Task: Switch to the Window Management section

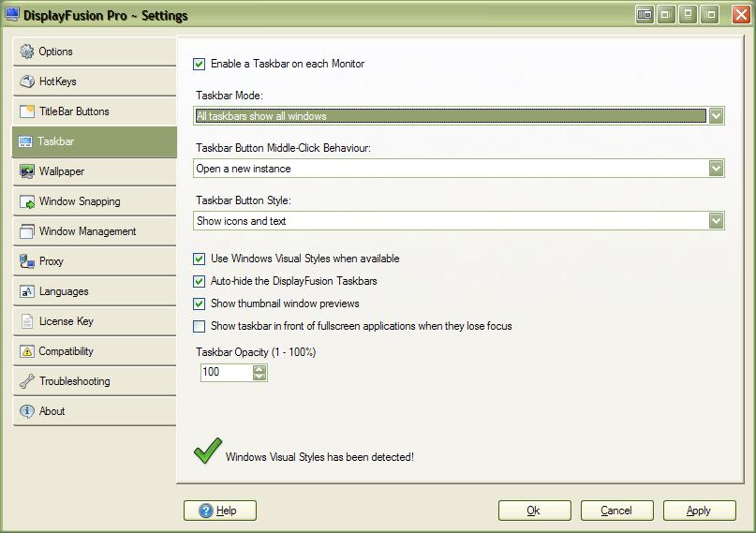Action: pos(87,231)
